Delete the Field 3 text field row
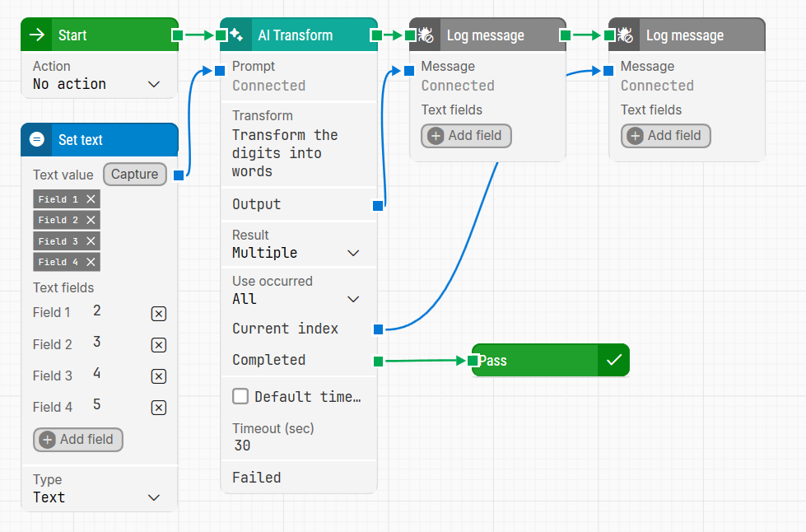 pyautogui.click(x=159, y=376)
